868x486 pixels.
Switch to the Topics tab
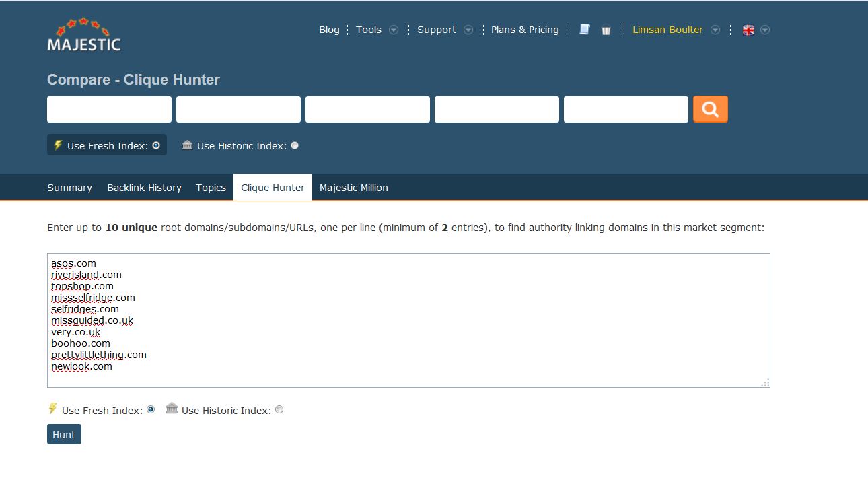pyautogui.click(x=211, y=188)
